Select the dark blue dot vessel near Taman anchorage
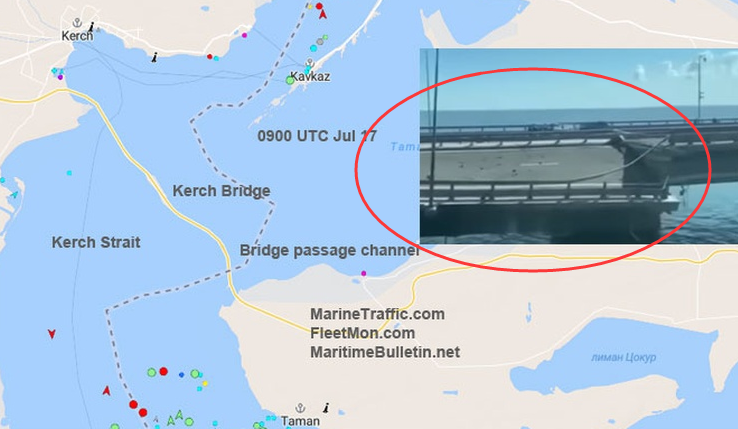Screen dimensions: 738x429 [x=182, y=375]
